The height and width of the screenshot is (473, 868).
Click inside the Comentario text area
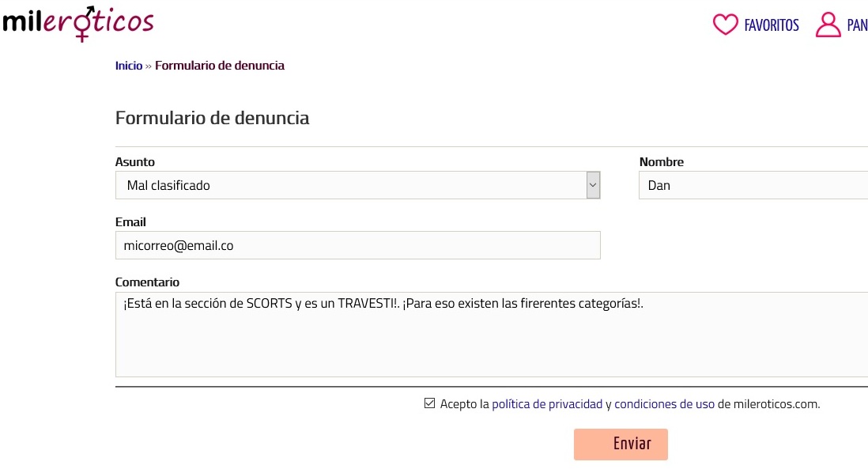490,335
